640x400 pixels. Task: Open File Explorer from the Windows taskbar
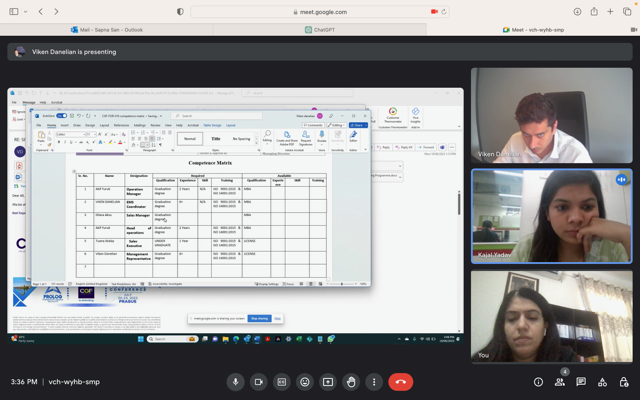click(x=225, y=339)
